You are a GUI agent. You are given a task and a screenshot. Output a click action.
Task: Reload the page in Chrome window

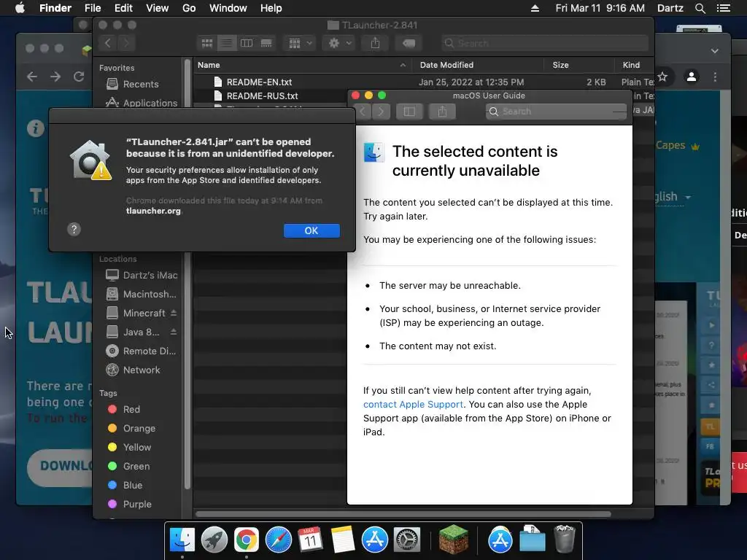tap(79, 77)
